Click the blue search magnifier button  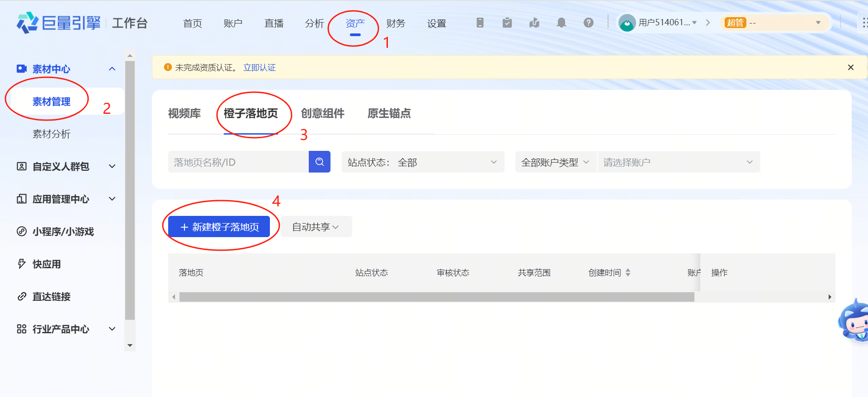click(319, 162)
